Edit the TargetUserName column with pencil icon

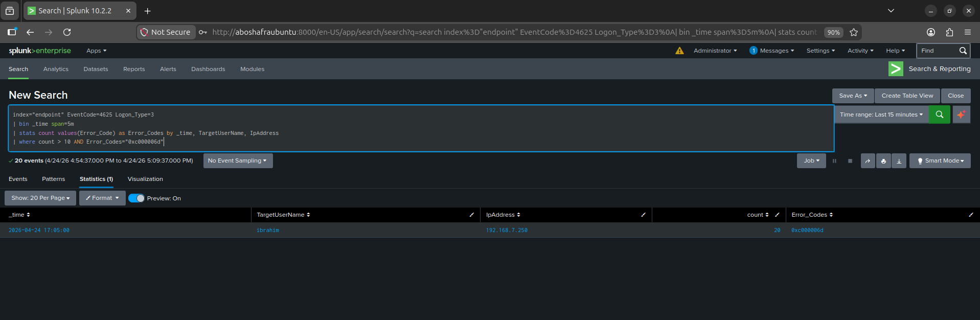click(471, 215)
